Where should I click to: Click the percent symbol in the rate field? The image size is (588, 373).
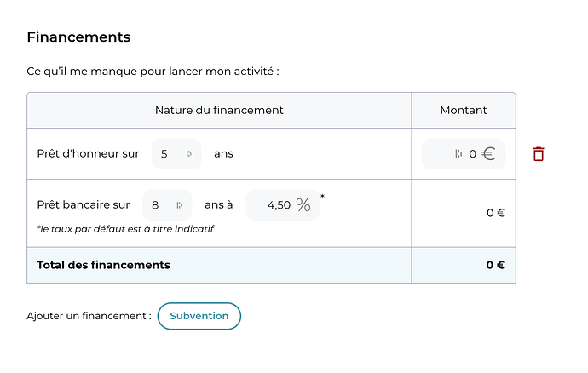click(303, 204)
